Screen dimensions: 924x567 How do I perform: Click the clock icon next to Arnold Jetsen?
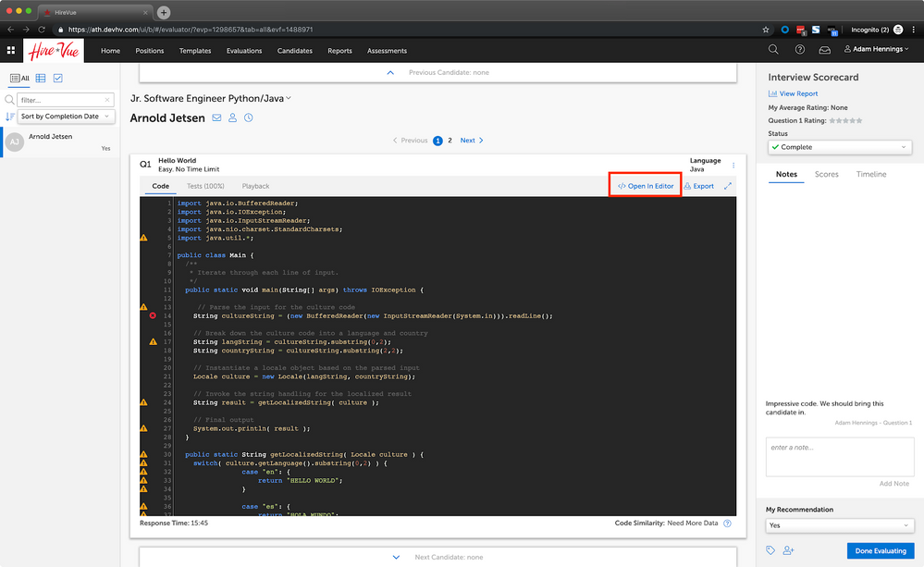249,118
